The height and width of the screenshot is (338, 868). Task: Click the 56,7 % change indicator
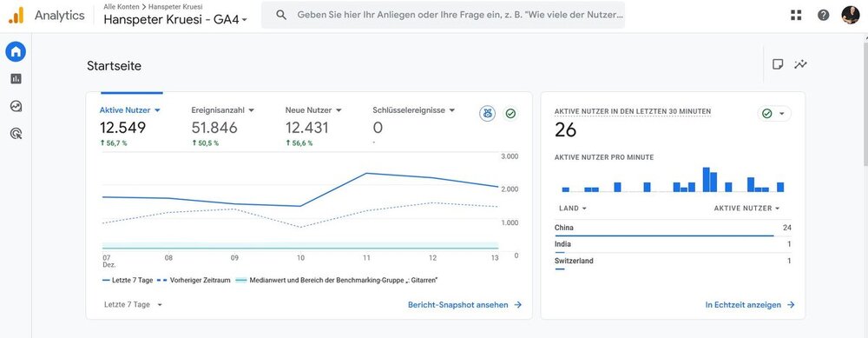tap(114, 143)
